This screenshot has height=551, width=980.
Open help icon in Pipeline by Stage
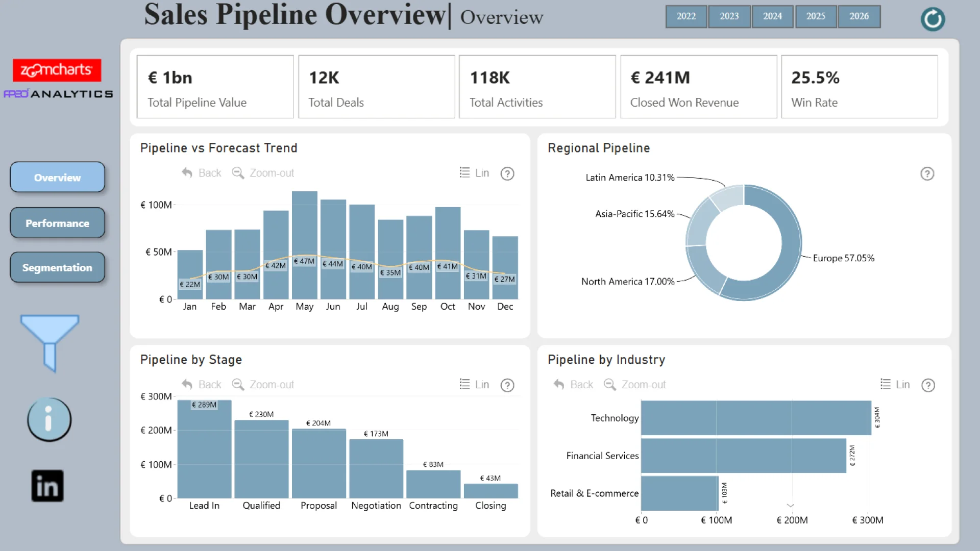click(507, 385)
